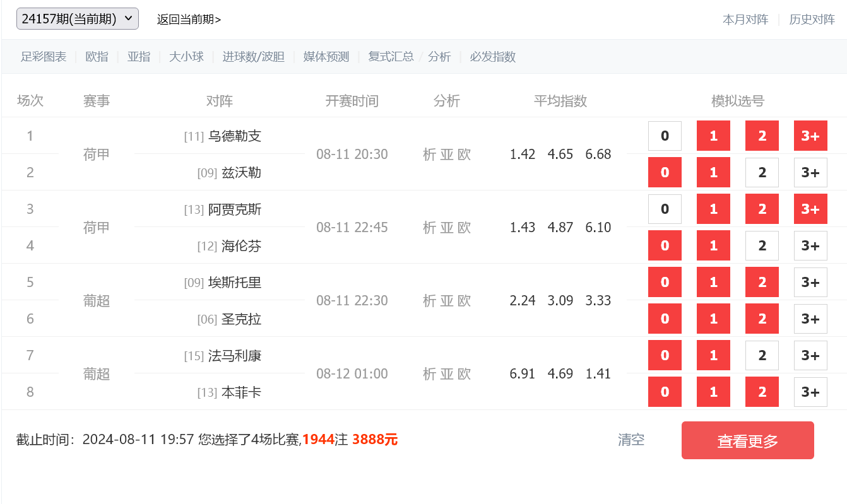Click 亚 for the 阿贾克斯 match
The height and width of the screenshot is (504, 847).
447,228
